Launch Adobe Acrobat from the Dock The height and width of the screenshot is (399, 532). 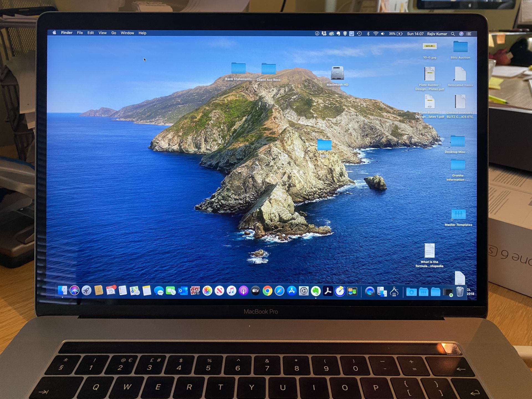(328, 291)
